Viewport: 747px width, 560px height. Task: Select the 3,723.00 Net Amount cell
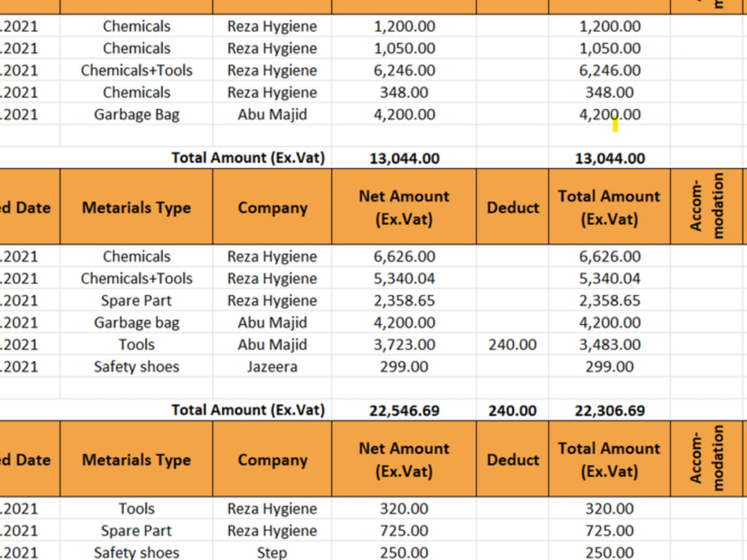click(404, 344)
